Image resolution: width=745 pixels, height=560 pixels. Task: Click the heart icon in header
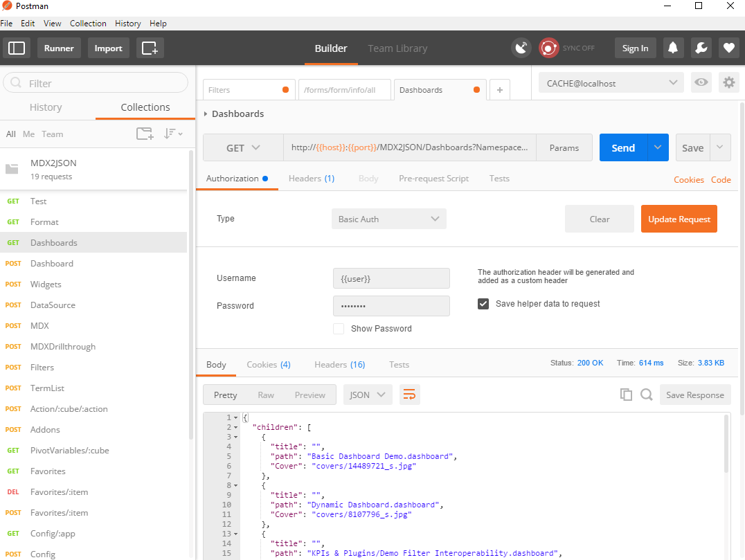728,48
